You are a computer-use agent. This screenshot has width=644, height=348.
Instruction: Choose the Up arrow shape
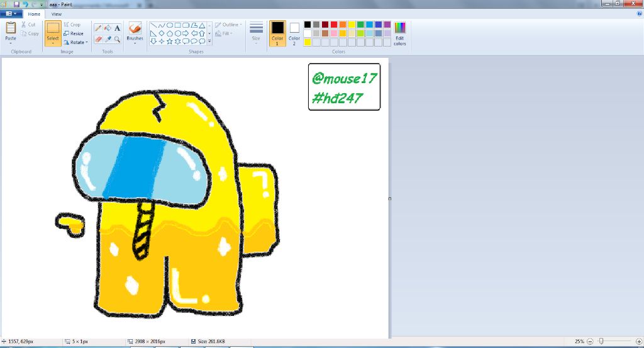pyautogui.click(x=202, y=33)
